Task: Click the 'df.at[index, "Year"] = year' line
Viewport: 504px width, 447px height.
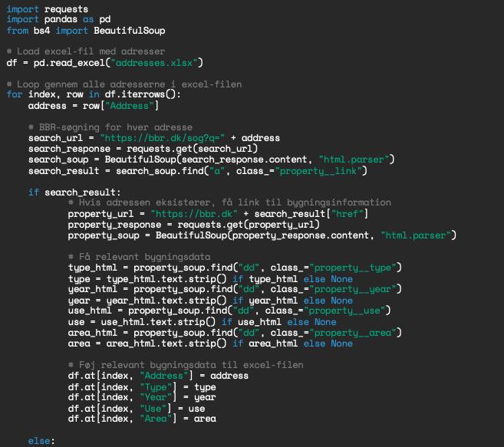Action: (x=142, y=397)
